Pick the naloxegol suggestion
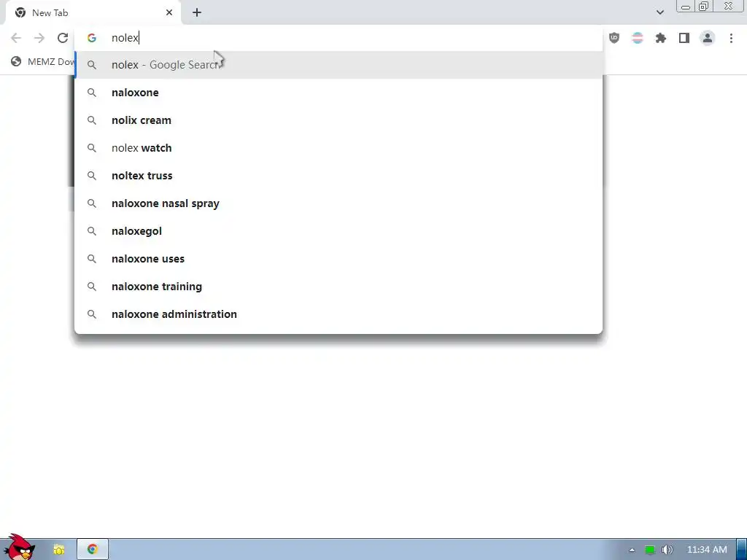The image size is (747, 560). 338,231
